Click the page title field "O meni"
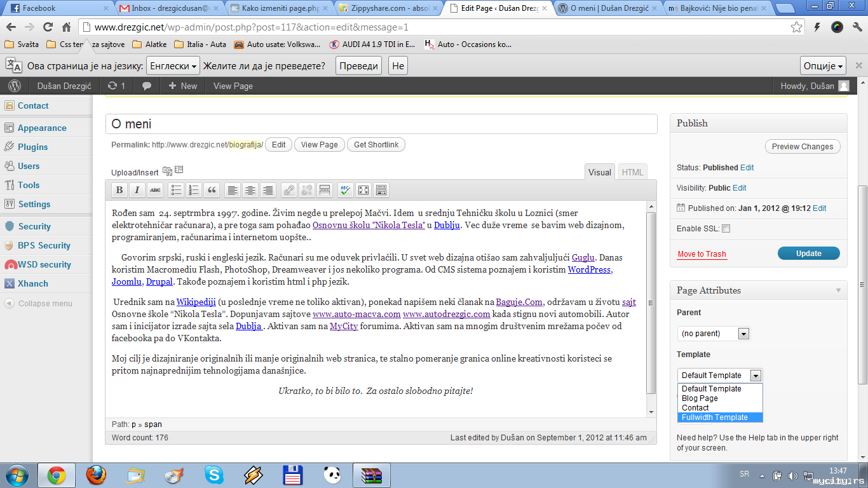Image resolution: width=868 pixels, height=488 pixels. point(381,124)
